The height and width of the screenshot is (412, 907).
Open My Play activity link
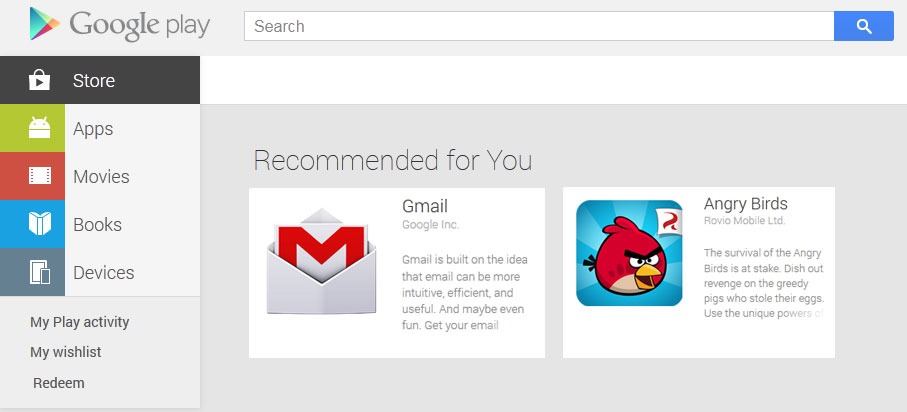click(80, 322)
